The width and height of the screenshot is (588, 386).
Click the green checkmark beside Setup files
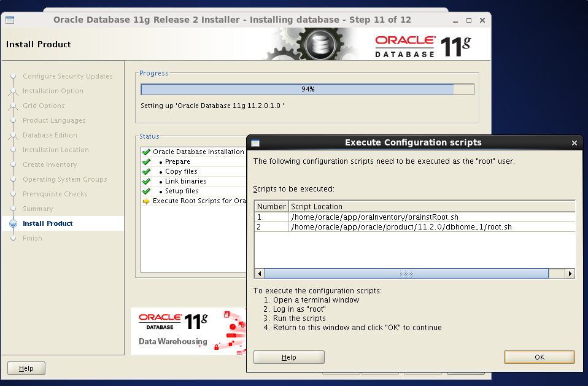coord(146,191)
